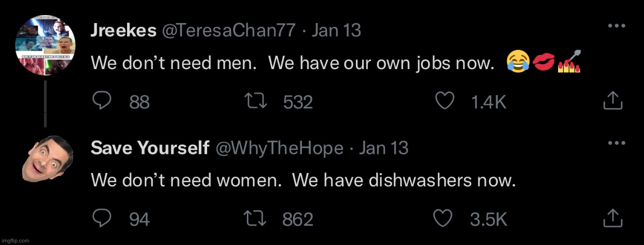Click the Save Yourself display name
The image size is (644, 245).
pos(150,147)
